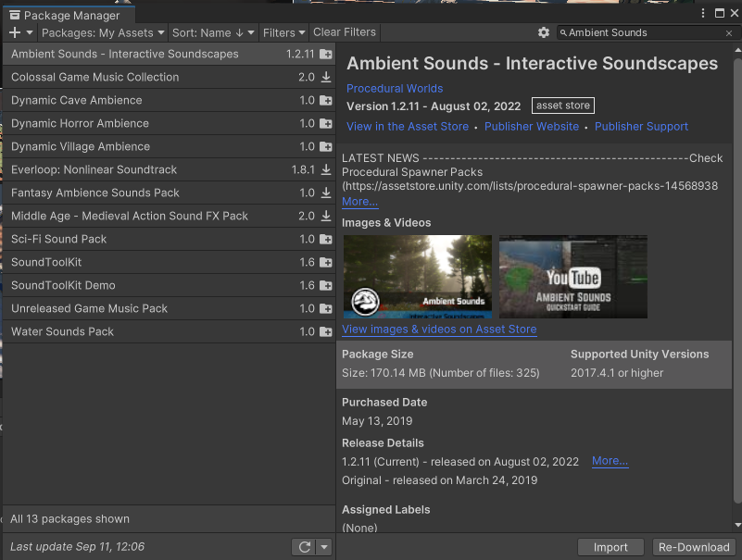Click the import icon for Dynamic Village Ambience

coord(325,146)
